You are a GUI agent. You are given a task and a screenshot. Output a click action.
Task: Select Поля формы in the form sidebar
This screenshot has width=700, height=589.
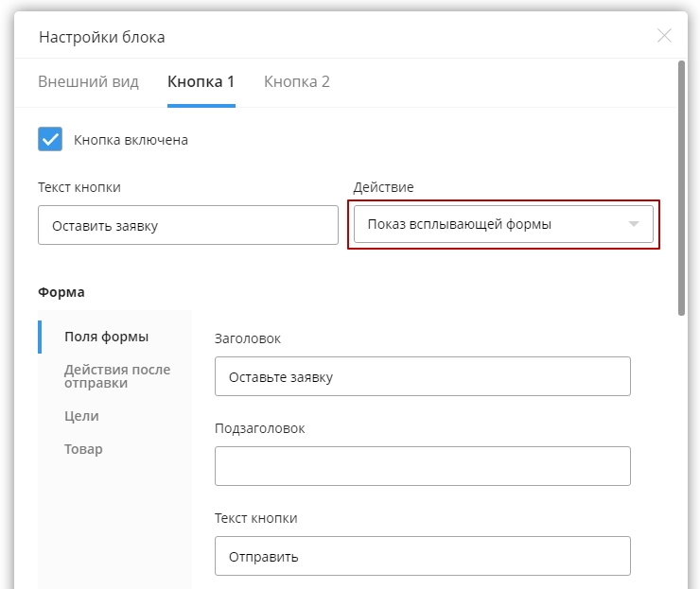pyautogui.click(x=106, y=337)
